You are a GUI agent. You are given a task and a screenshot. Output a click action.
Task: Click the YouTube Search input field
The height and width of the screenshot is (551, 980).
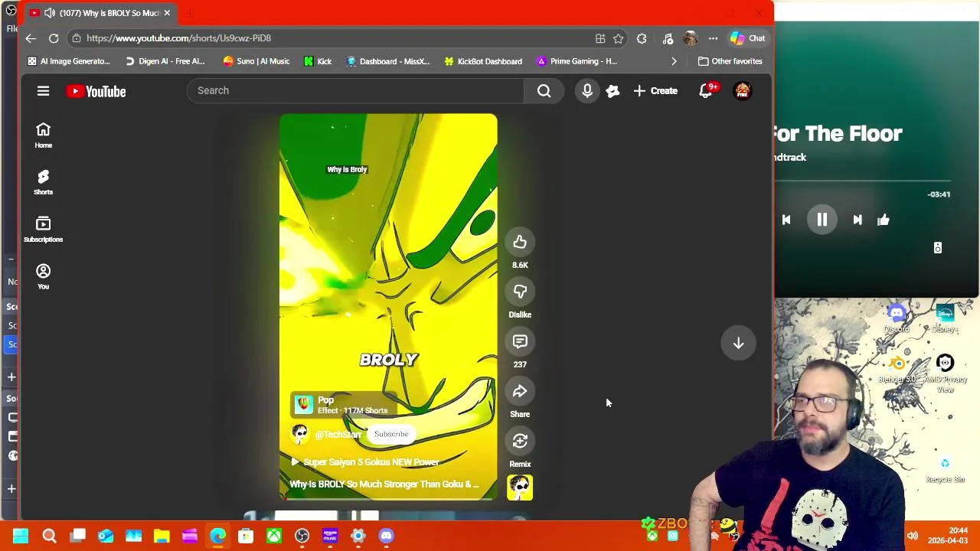355,90
